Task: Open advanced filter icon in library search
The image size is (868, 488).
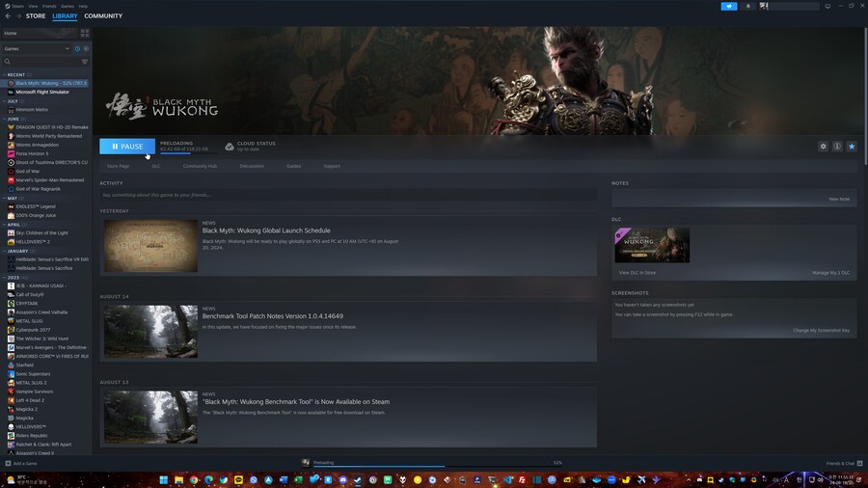Action: (x=85, y=62)
